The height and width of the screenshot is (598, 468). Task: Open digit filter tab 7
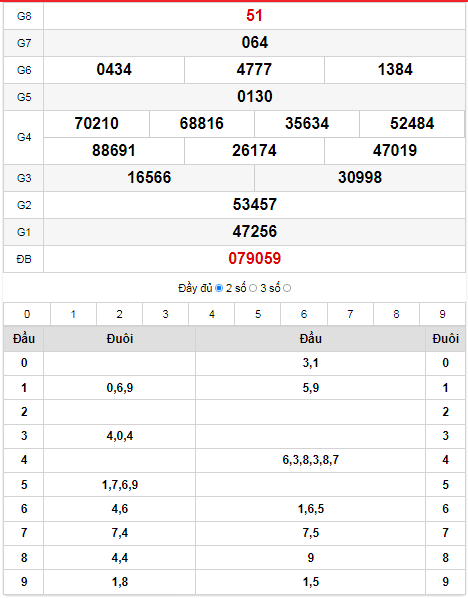[x=350, y=314]
